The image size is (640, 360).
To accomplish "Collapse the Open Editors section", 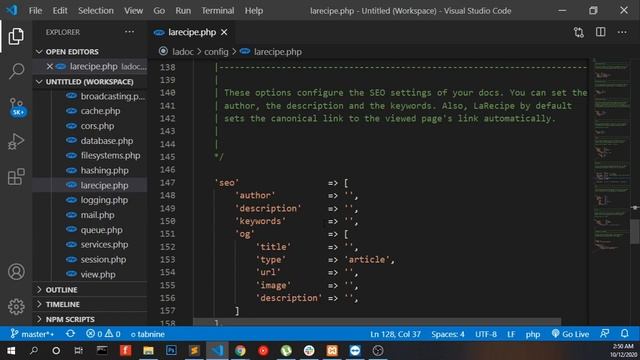I will pos(90,51).
